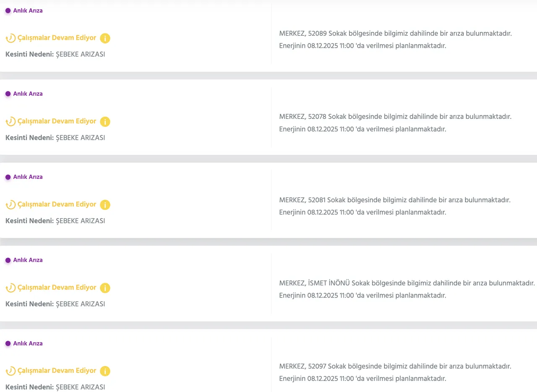This screenshot has height=392, width=537.
Task: Click the purple status dot on 52078 Sokak card
Action: 8,94
